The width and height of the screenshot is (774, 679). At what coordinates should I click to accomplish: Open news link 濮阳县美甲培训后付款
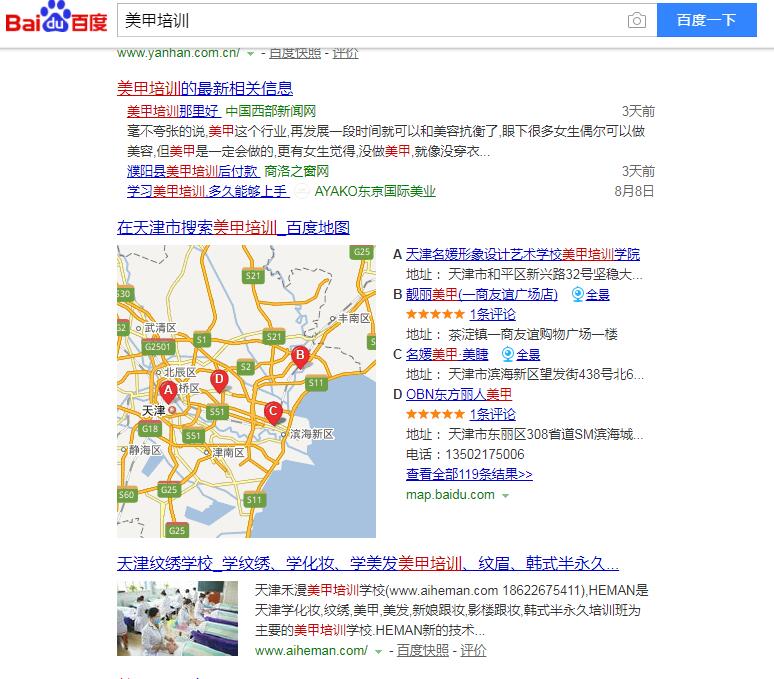(x=192, y=171)
